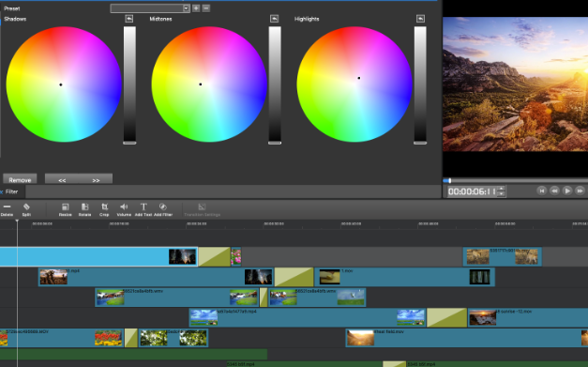Select the Delete tool in the toolbar
Viewport: 588px width, 367px height.
click(7, 209)
